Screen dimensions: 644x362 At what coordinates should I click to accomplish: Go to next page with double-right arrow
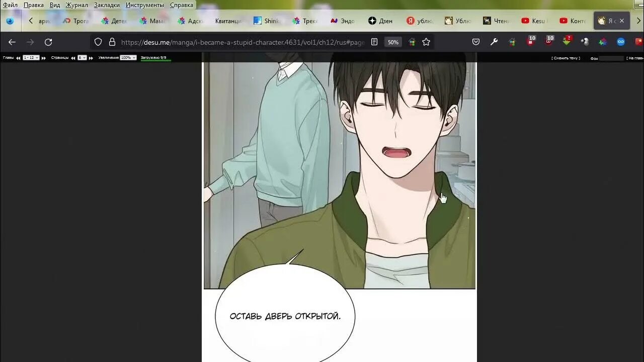click(91, 58)
